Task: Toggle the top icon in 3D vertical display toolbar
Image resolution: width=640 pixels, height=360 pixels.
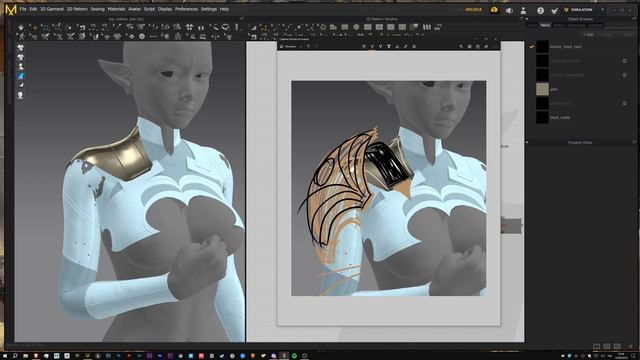Action: point(20,48)
